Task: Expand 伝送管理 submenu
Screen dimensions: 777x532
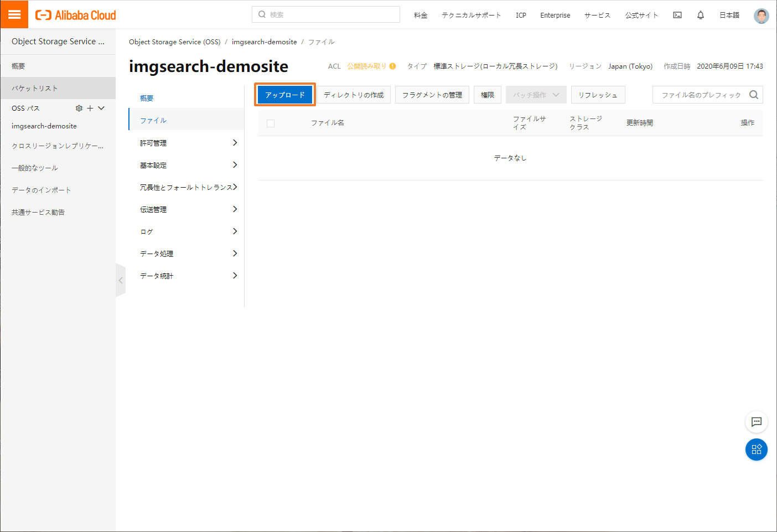Action: 186,209
